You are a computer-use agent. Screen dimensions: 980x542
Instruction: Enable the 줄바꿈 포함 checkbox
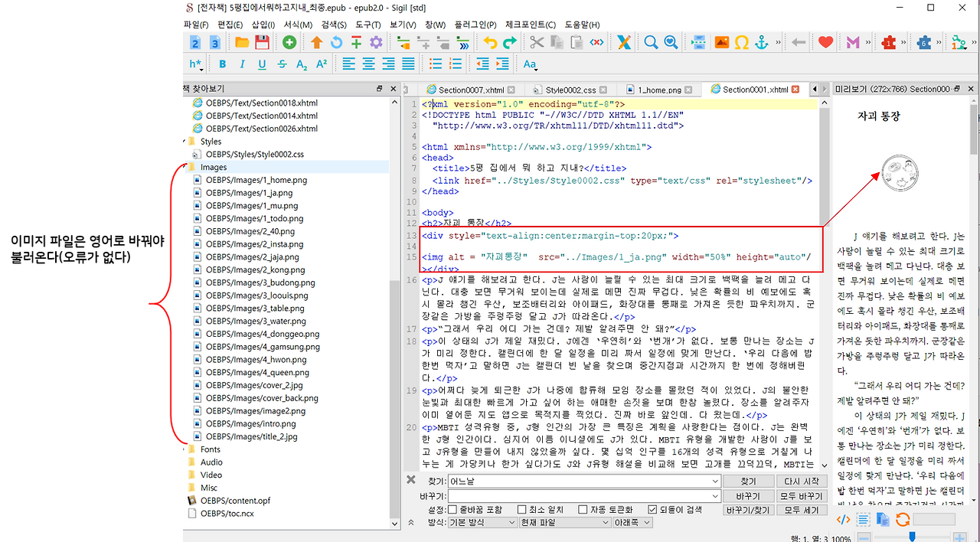(x=452, y=509)
